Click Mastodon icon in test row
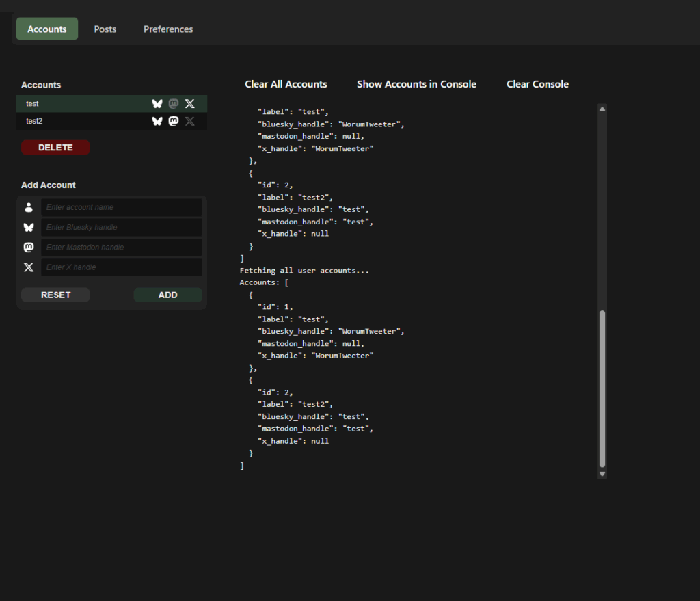The image size is (700, 601). pos(174,103)
